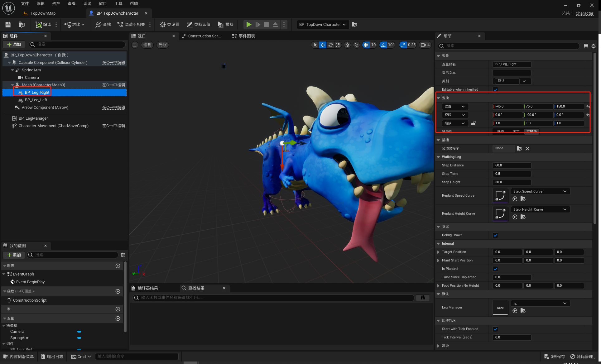
Task: Open viewport hamburger options menu
Action: coord(135,45)
